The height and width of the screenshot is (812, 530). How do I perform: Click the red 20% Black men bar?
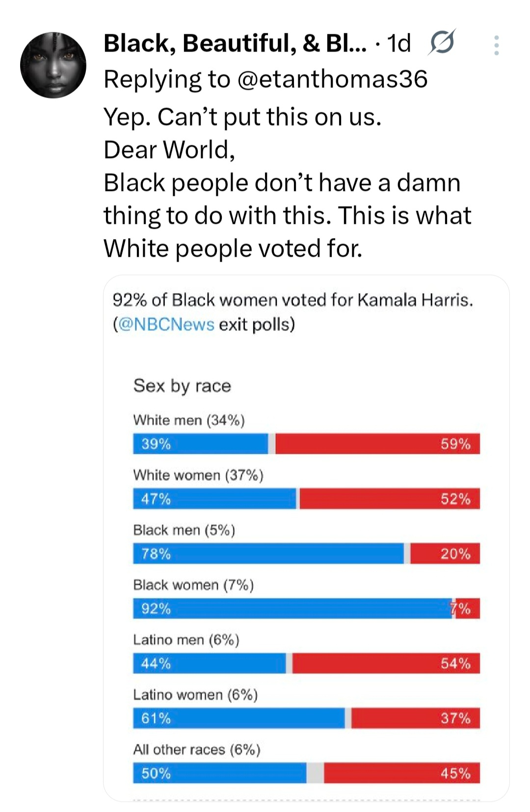(x=445, y=554)
